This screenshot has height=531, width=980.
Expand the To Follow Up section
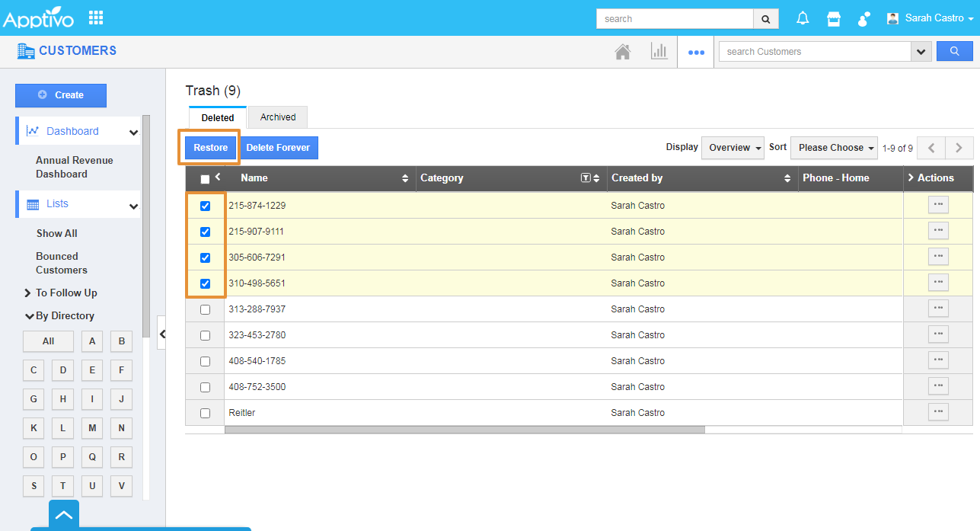tap(65, 293)
